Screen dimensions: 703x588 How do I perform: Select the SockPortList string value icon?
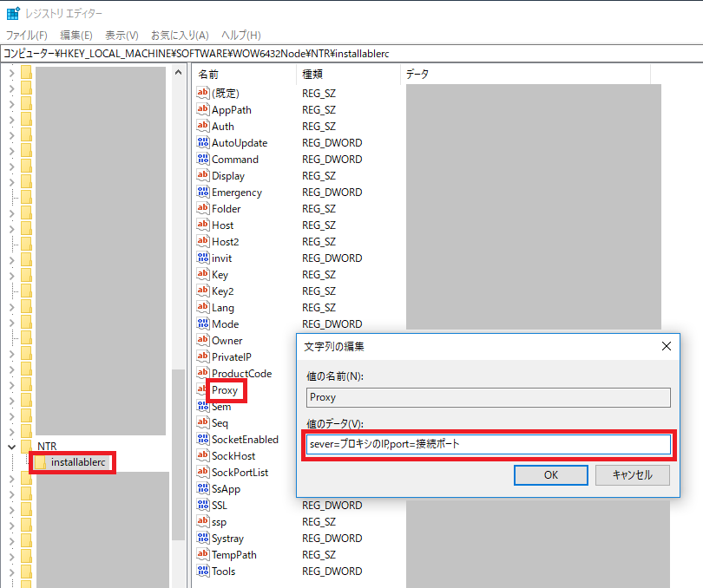[x=203, y=472]
